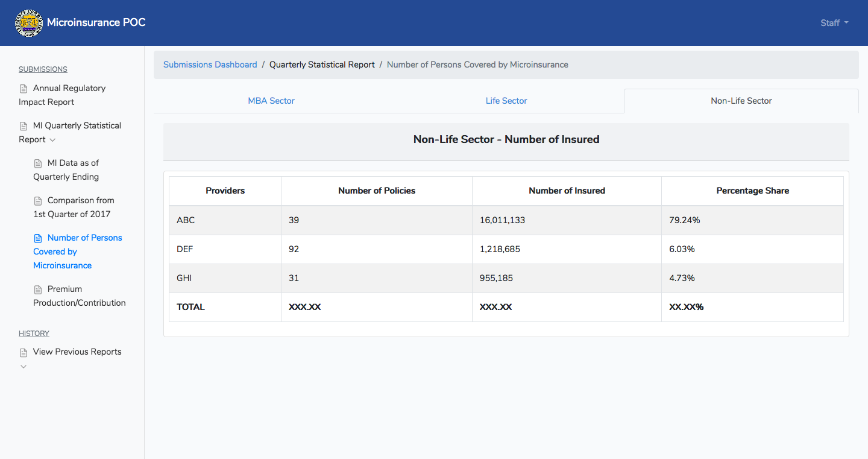The width and height of the screenshot is (868, 459).
Task: Click policies count 31 for GHI
Action: click(x=294, y=278)
